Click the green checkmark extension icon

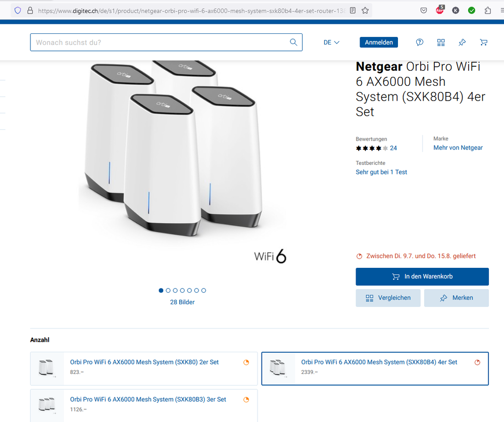(x=472, y=11)
